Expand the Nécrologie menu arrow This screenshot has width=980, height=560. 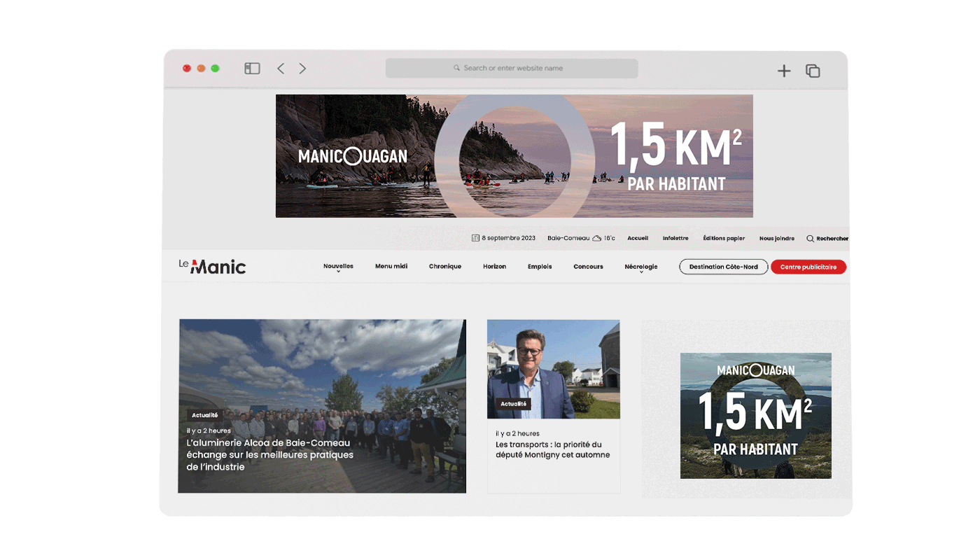(x=640, y=272)
